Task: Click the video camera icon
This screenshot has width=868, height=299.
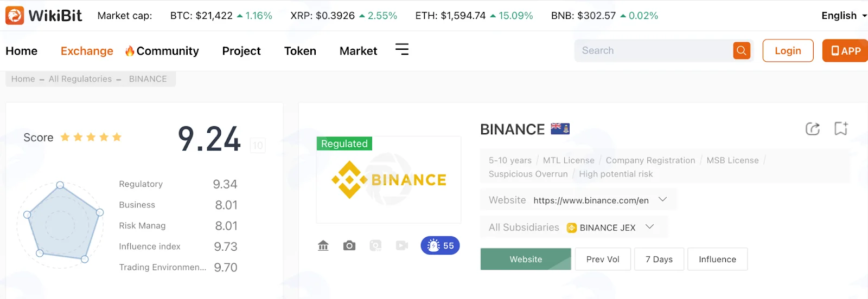Action: [x=401, y=245]
